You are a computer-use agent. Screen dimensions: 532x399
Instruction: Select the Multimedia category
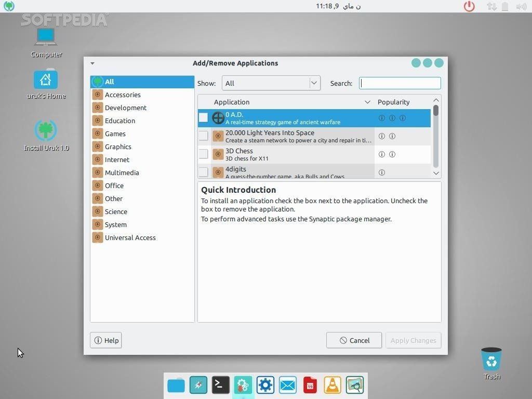tap(122, 172)
